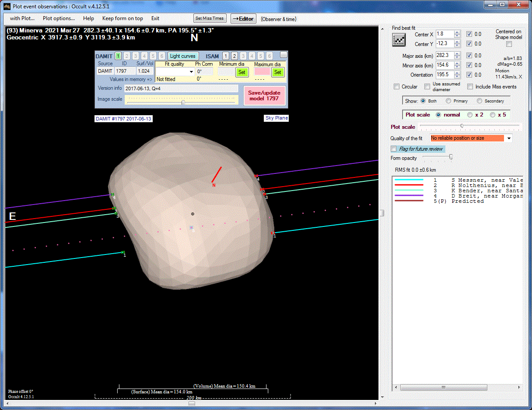The image size is (532, 410).
Task: Increase the Center X value with up arrow
Action: 457,32
